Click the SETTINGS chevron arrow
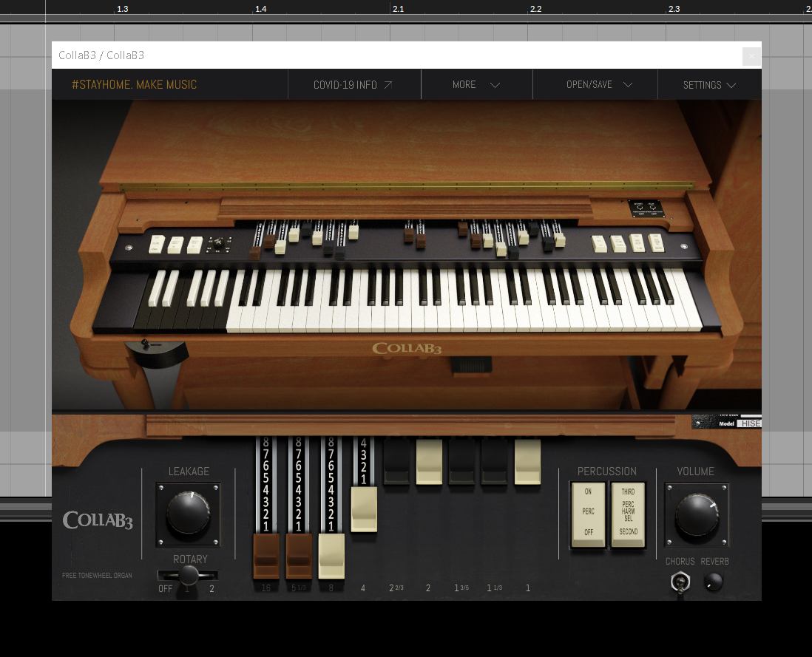 click(x=731, y=86)
